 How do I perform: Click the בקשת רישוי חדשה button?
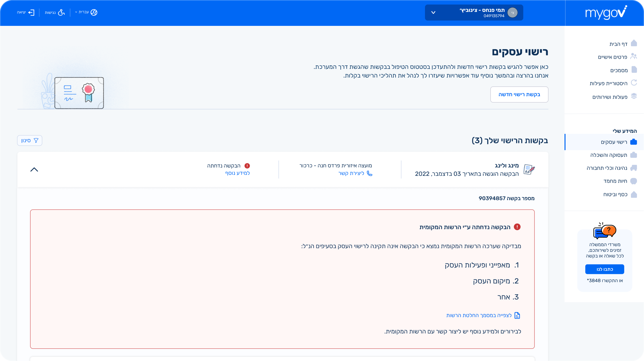(x=519, y=94)
